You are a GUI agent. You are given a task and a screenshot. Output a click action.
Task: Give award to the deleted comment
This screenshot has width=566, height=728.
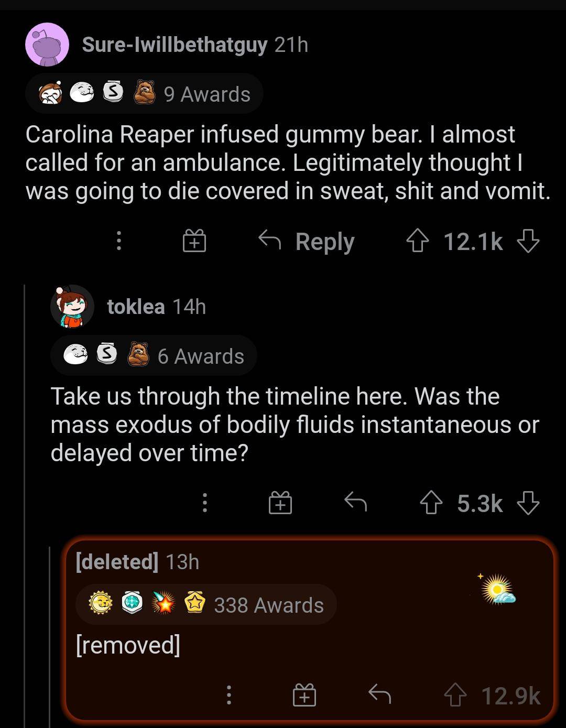point(304,696)
